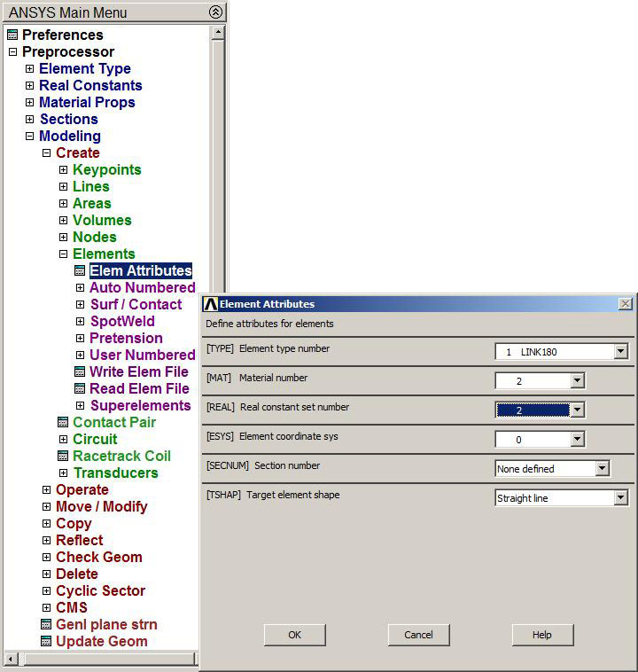Screen dimensions: 638x672
Task: Select Auto Numbered menu item
Action: click(x=142, y=288)
